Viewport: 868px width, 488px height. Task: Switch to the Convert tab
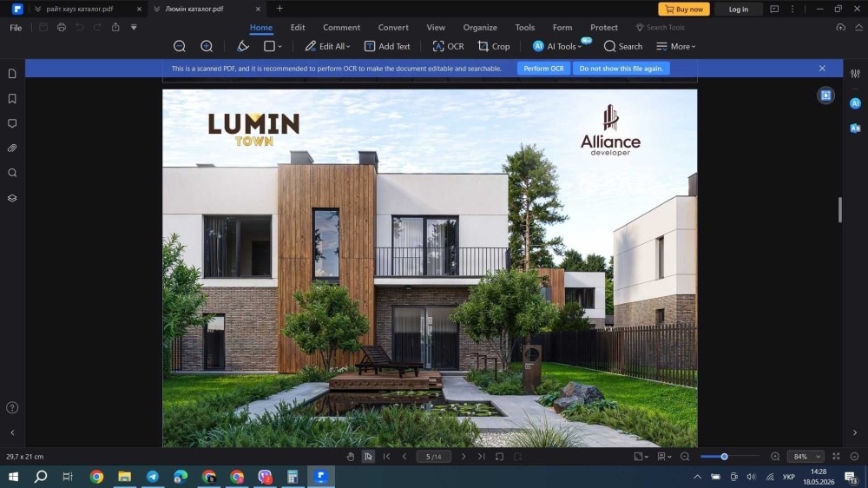click(393, 27)
